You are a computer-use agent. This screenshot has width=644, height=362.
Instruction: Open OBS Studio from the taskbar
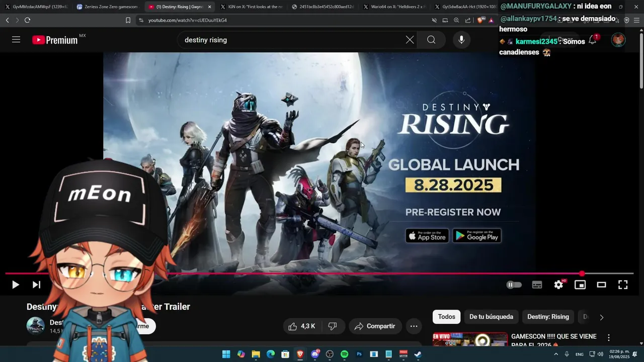330,354
